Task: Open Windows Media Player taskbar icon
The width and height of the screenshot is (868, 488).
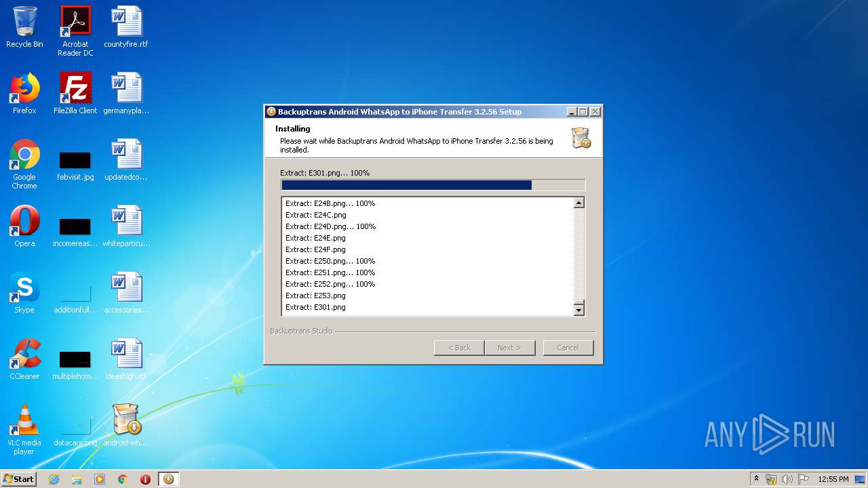Action: point(100,479)
